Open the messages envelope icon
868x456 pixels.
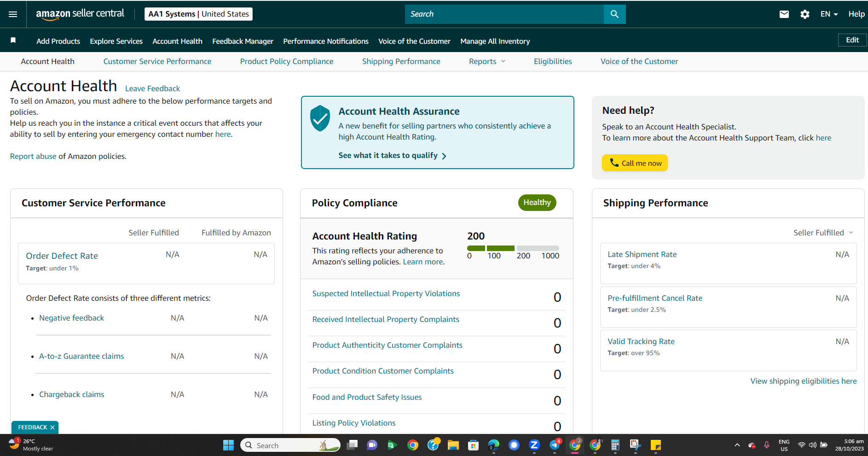784,14
